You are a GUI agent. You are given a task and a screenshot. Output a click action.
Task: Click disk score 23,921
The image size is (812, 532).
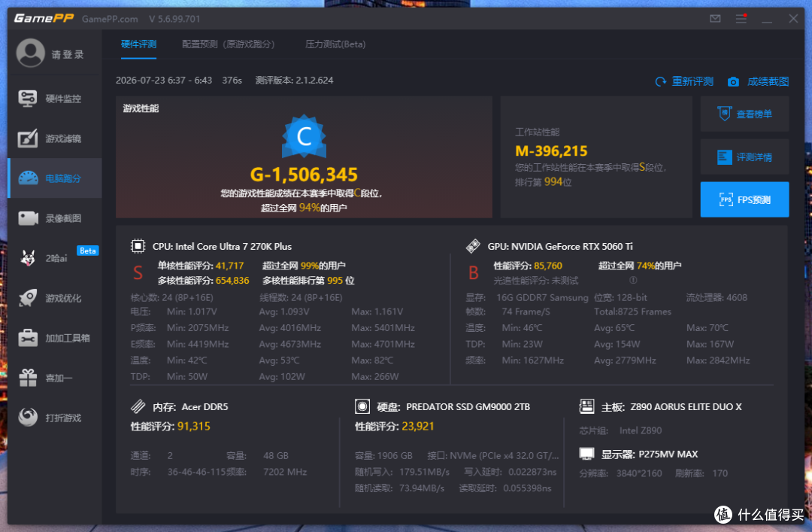pyautogui.click(x=418, y=426)
